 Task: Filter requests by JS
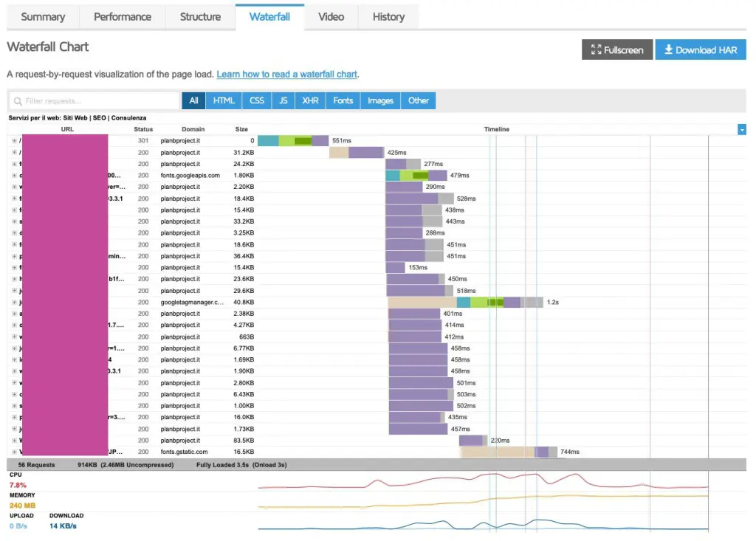[283, 101]
